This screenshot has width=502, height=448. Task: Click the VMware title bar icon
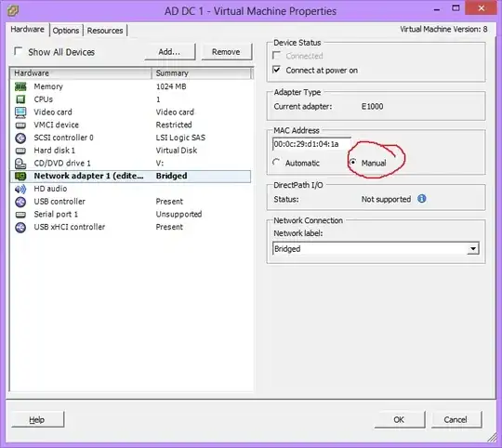(x=13, y=10)
